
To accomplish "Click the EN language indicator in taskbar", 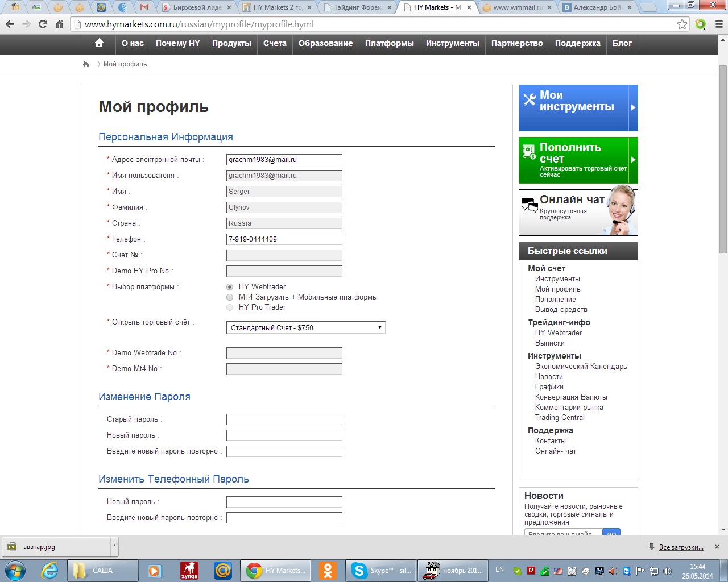I will [x=499, y=569].
